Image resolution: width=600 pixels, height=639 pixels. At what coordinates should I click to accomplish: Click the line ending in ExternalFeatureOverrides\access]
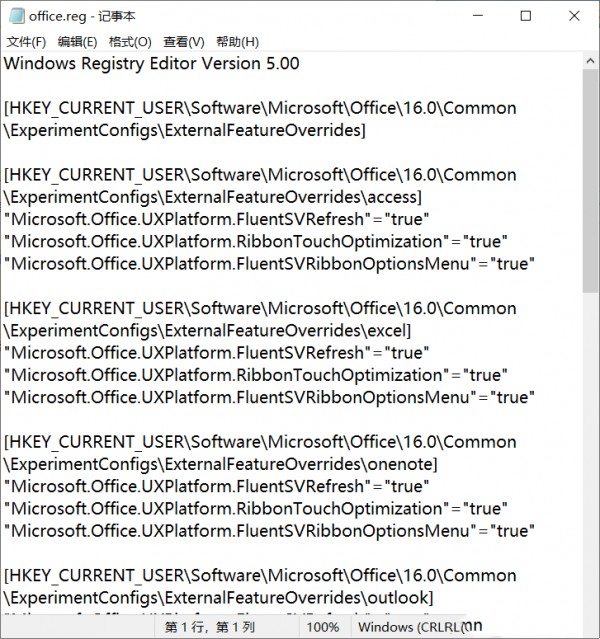tap(213, 197)
